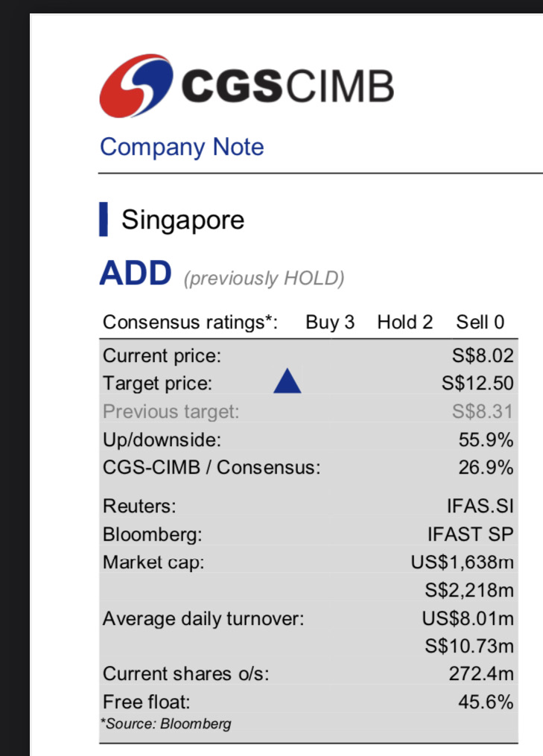Image resolution: width=543 pixels, height=756 pixels.
Task: Click the blue vertical bar beside Singapore
Action: 104,219
